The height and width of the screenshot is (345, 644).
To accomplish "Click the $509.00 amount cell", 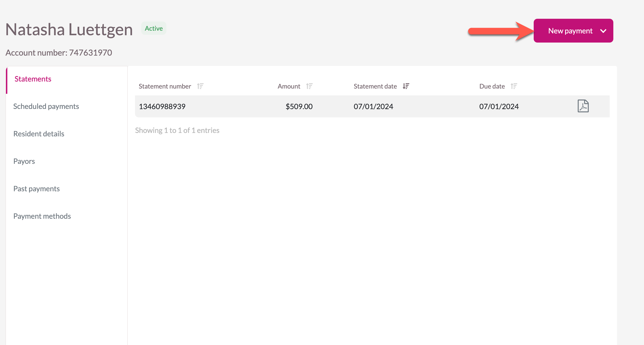I will 299,107.
